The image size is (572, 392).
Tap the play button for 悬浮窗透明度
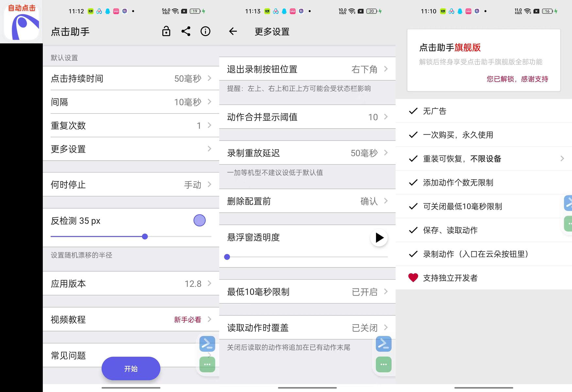(379, 238)
